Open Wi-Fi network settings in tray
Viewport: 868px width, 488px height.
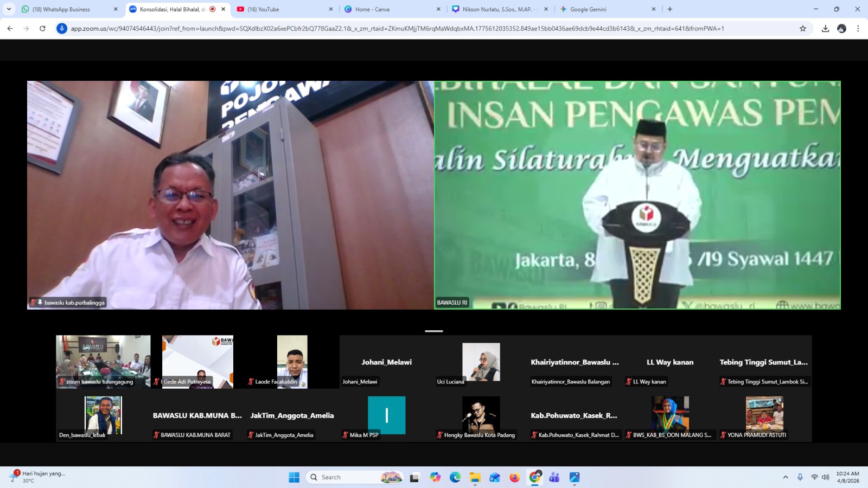pos(814,477)
